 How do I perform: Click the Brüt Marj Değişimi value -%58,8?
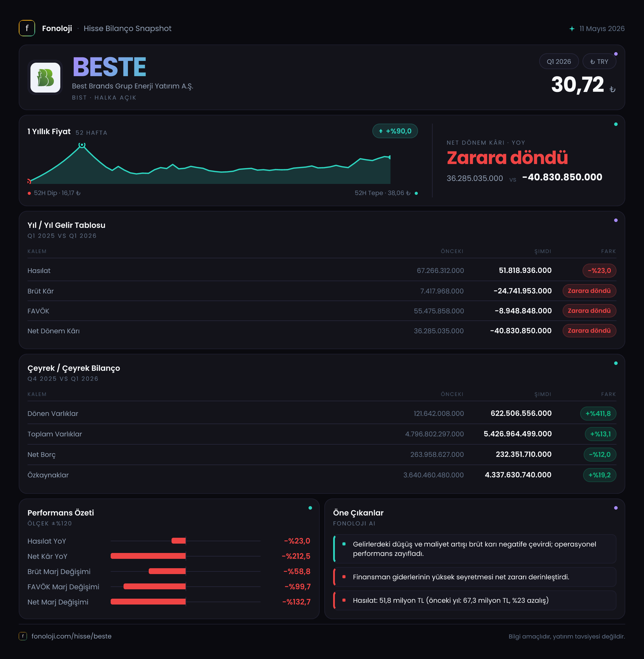pos(297,571)
